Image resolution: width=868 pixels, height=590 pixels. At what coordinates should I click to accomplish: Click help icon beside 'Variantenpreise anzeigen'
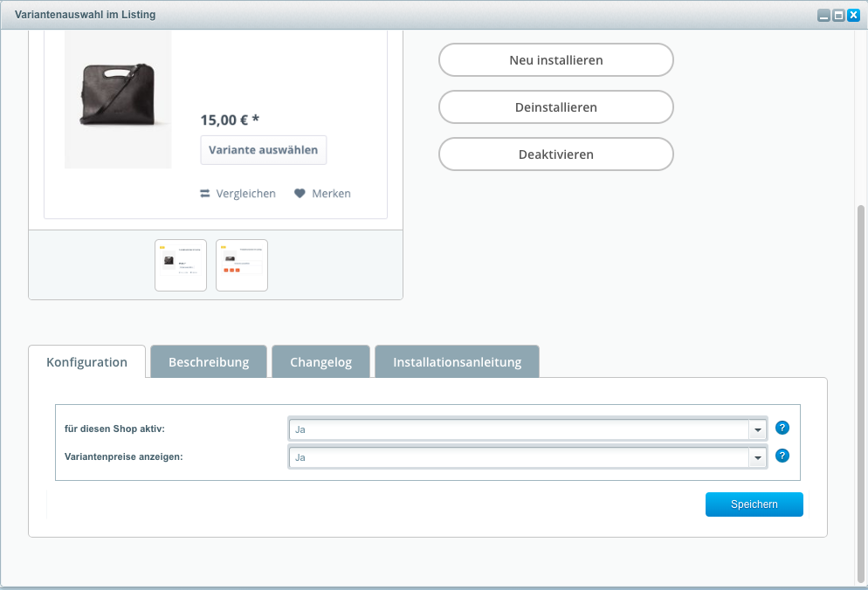[x=782, y=456]
